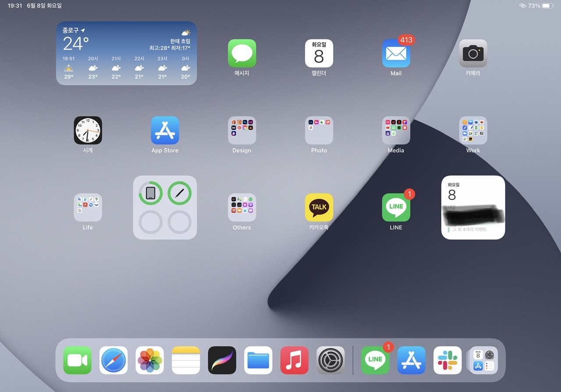
Task: Launch Procreate from the dock
Action: 222,360
